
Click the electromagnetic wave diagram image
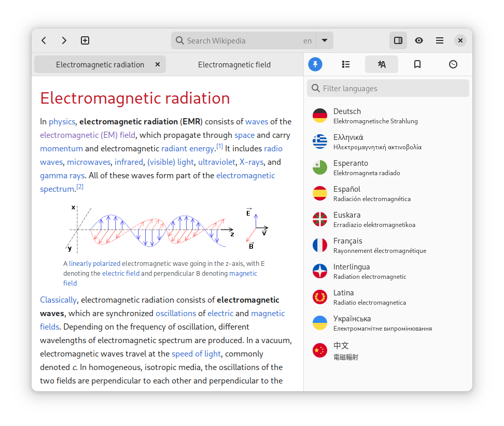click(x=169, y=229)
